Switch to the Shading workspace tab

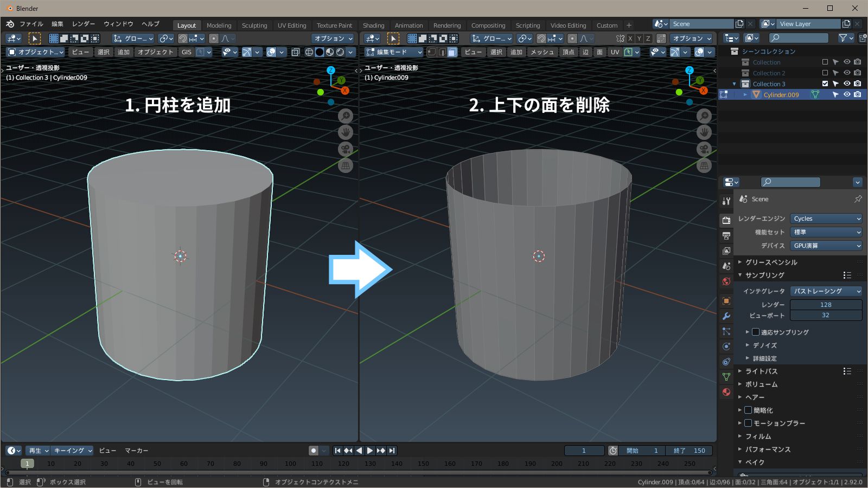click(x=373, y=25)
